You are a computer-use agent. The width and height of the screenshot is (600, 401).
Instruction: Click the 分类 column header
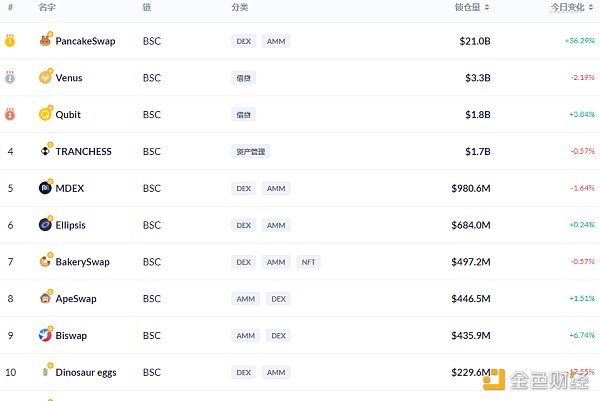(239, 7)
